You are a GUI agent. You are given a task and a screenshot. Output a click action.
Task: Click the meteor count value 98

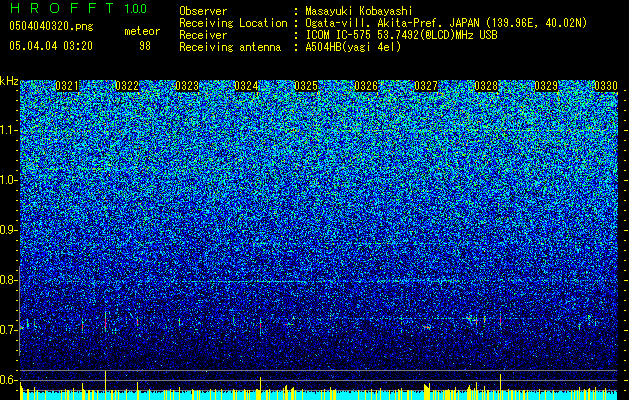[x=145, y=46]
